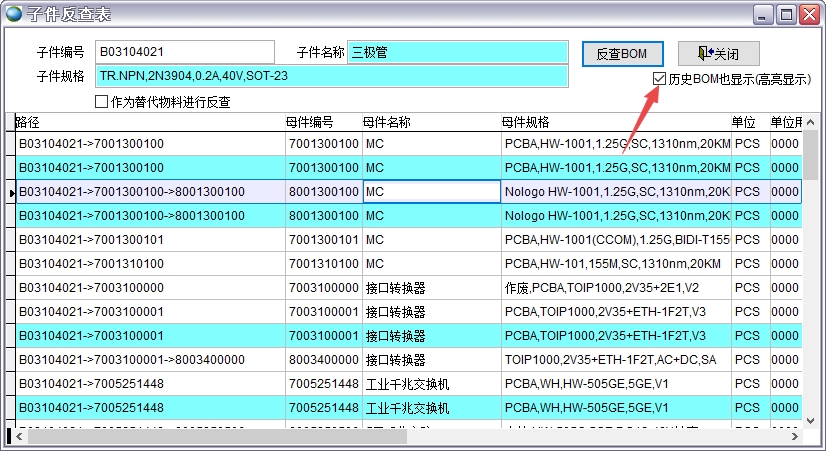Minimize the 子件反查表 window
The image size is (828, 451).
(x=762, y=14)
